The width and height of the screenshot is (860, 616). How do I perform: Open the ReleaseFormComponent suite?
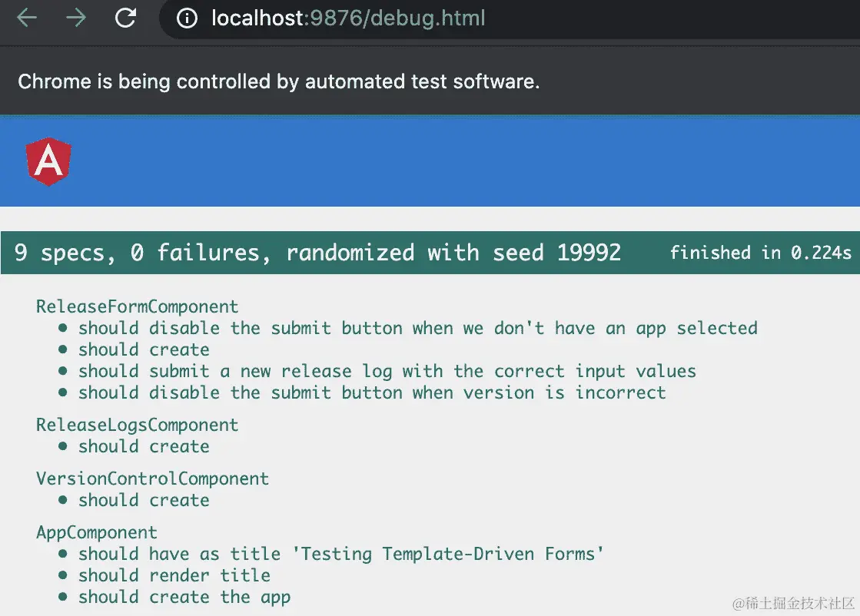pyautogui.click(x=137, y=306)
